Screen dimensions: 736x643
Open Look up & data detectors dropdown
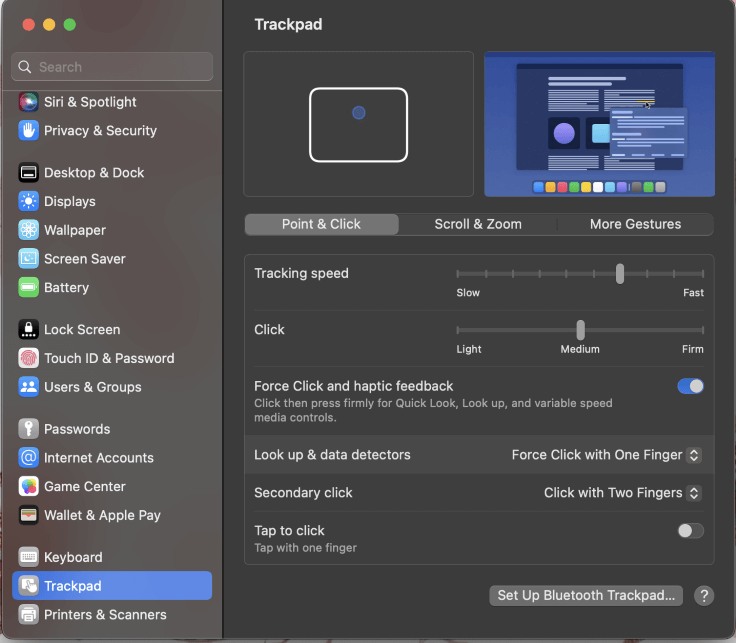(x=606, y=455)
